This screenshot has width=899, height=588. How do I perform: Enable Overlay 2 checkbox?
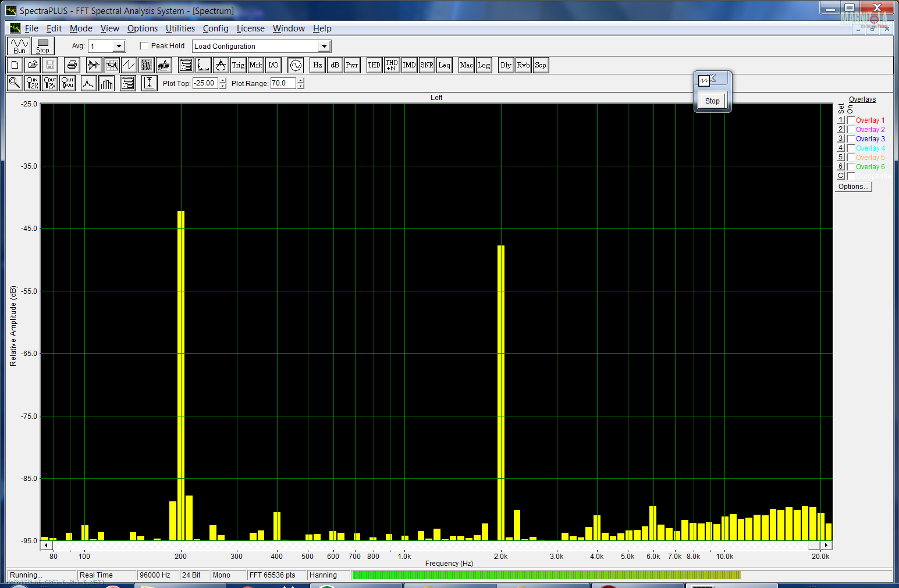tap(851, 130)
